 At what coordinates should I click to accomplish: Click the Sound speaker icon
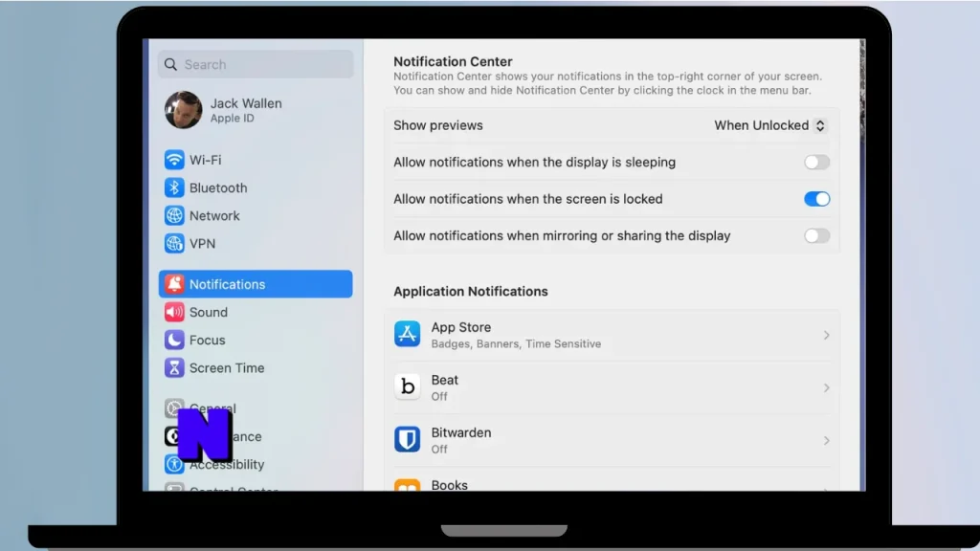point(174,312)
